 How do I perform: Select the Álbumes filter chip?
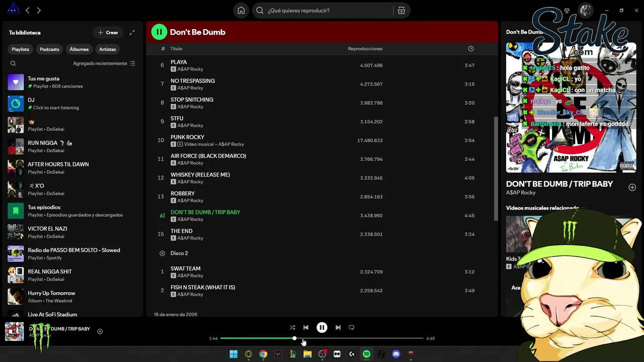point(79,49)
